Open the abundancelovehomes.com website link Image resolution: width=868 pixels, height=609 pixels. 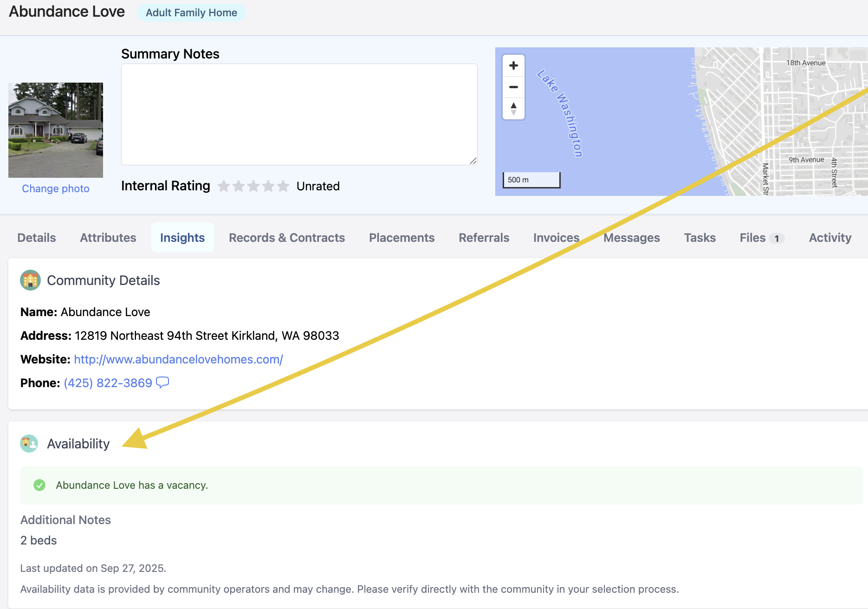(x=178, y=359)
